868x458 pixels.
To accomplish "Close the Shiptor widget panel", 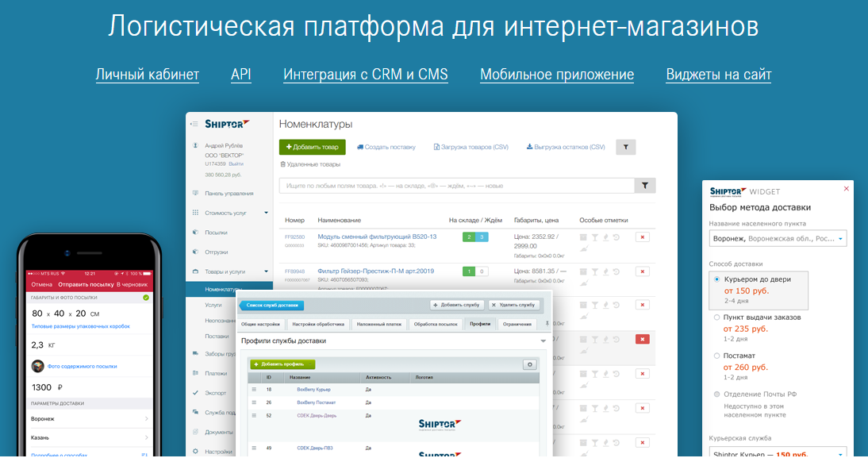I will [x=846, y=189].
